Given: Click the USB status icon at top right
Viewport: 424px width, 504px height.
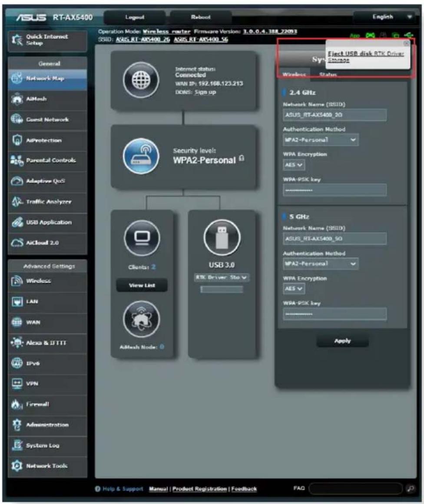Looking at the screenshot, I should 409,35.
